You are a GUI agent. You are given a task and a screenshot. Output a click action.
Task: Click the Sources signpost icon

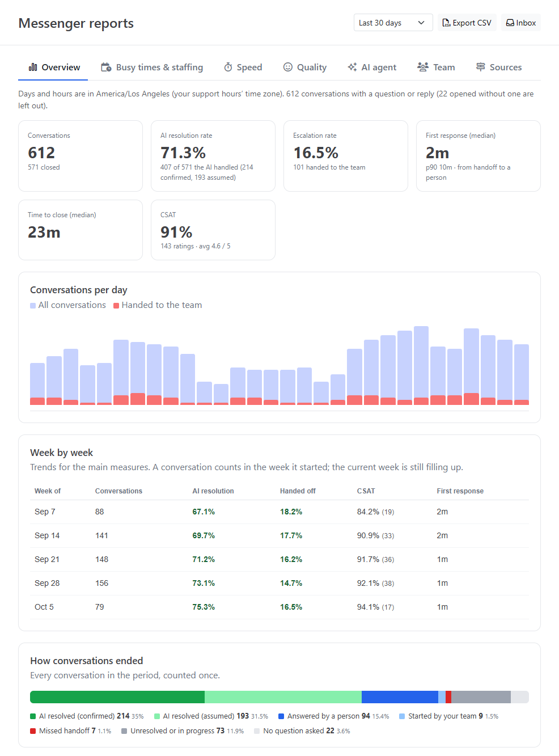point(481,67)
